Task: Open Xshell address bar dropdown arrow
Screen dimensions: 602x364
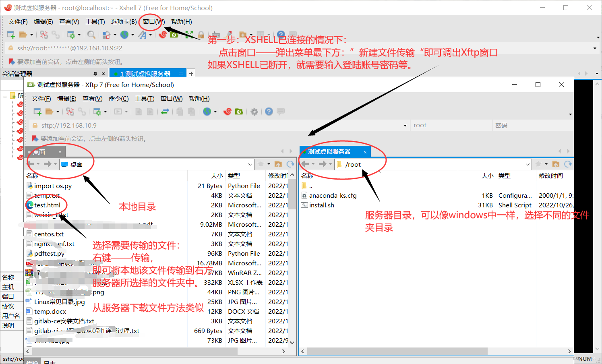Action: click(595, 48)
